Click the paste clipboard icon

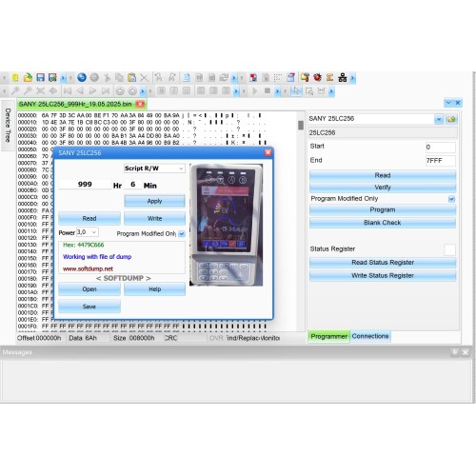point(131,77)
